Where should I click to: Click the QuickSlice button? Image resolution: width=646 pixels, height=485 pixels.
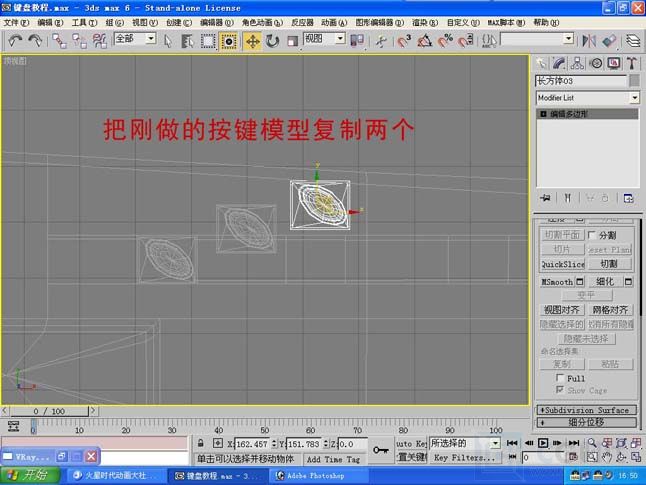click(563, 264)
